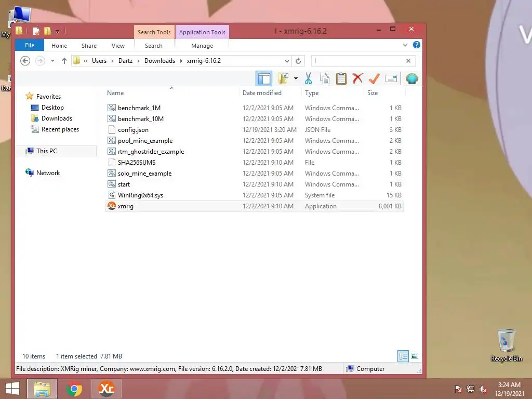The height and width of the screenshot is (399, 532).
Task: Click the Copy pages icon
Action: click(324, 78)
